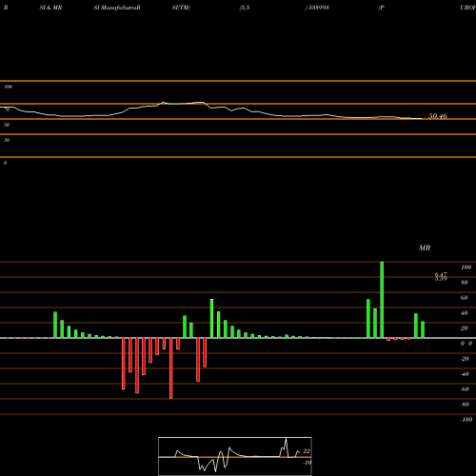The height and width of the screenshot is (476, 476).
Task: Click the 22 value in mini chart
Action: coord(307,451)
